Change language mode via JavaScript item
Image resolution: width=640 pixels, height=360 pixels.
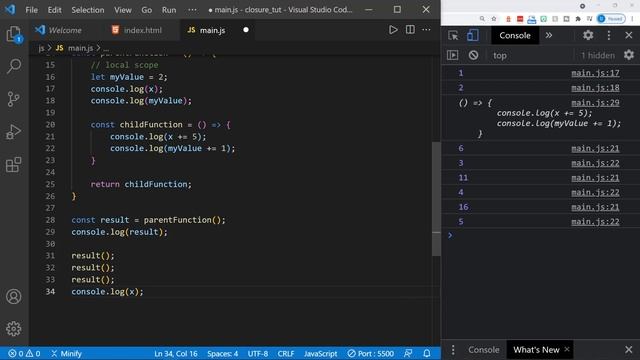click(x=320, y=353)
